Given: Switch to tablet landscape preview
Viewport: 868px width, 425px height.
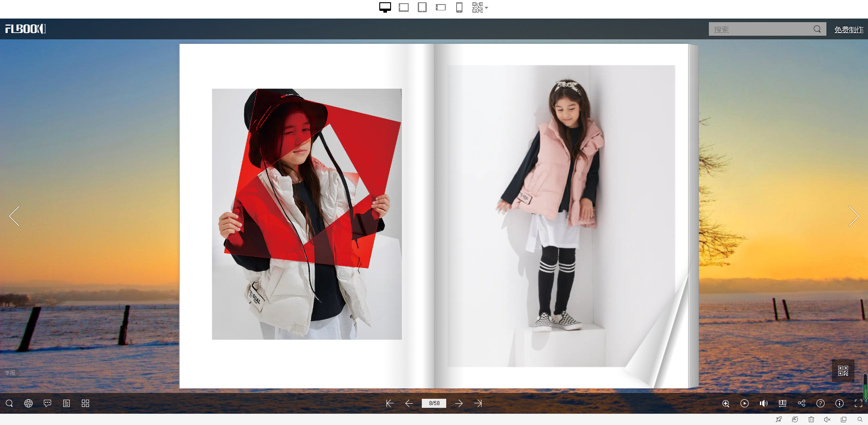Looking at the screenshot, I should tap(404, 7).
